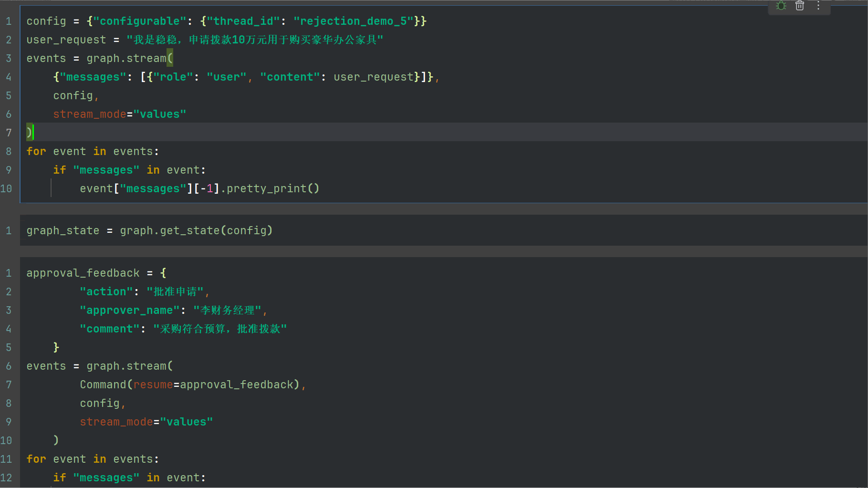
Task: Click the "configurable" key in config
Action: click(140, 21)
